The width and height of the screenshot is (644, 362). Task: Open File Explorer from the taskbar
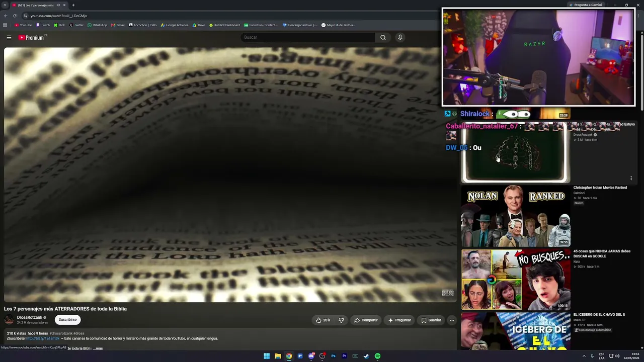click(x=278, y=356)
